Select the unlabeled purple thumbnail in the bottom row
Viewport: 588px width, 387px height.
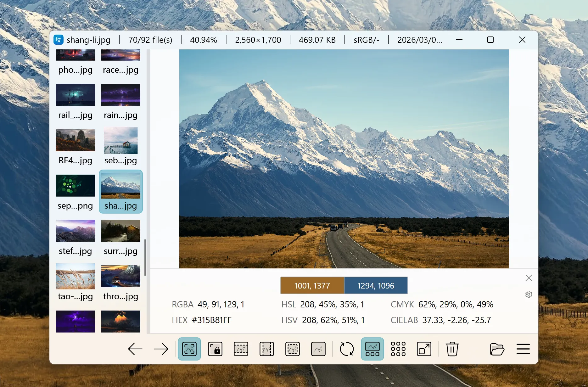tap(76, 322)
